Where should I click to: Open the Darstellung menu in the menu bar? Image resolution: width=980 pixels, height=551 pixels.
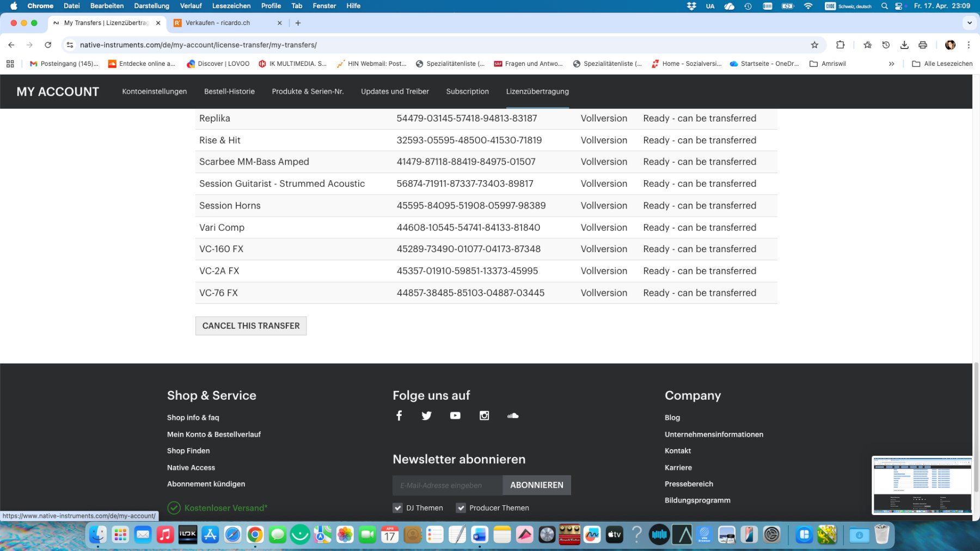151,6
